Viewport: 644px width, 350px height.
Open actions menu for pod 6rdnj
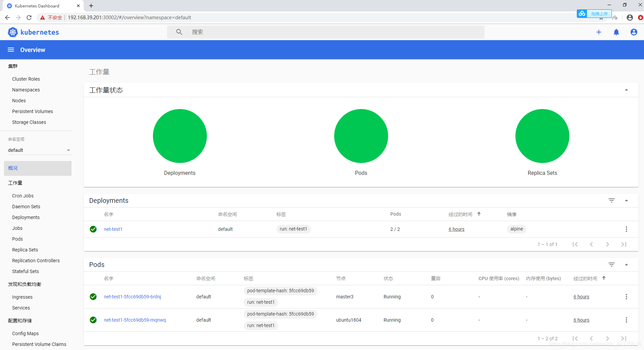[626, 297]
